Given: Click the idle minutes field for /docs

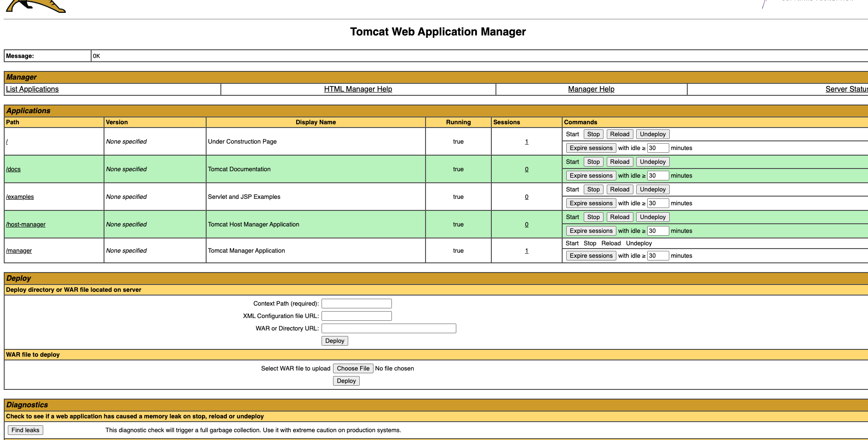Looking at the screenshot, I should coord(658,176).
